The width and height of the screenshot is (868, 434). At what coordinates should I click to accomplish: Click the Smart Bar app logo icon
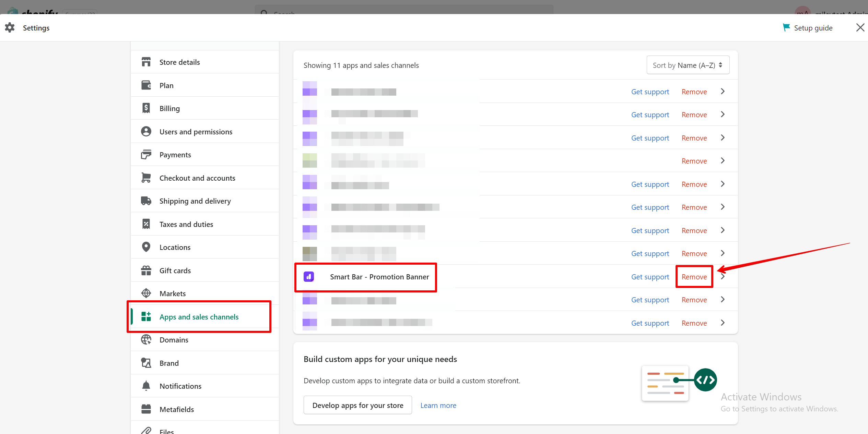click(309, 277)
